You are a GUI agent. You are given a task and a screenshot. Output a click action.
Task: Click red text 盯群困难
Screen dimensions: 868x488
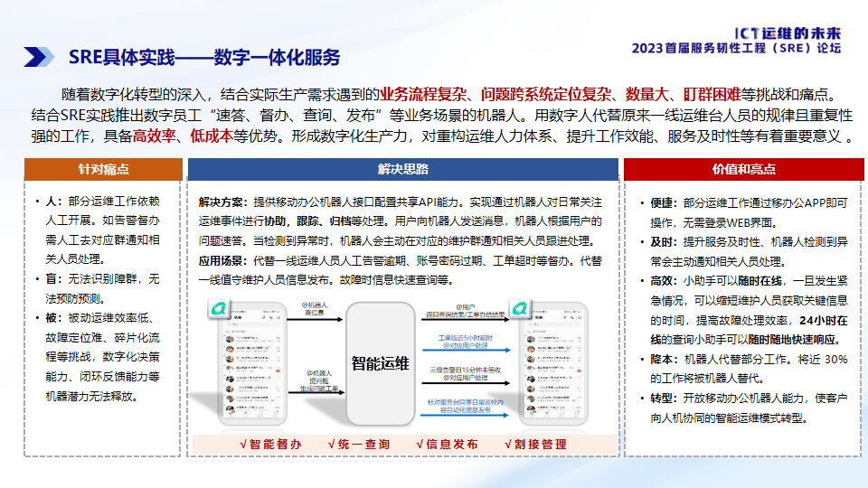712,95
